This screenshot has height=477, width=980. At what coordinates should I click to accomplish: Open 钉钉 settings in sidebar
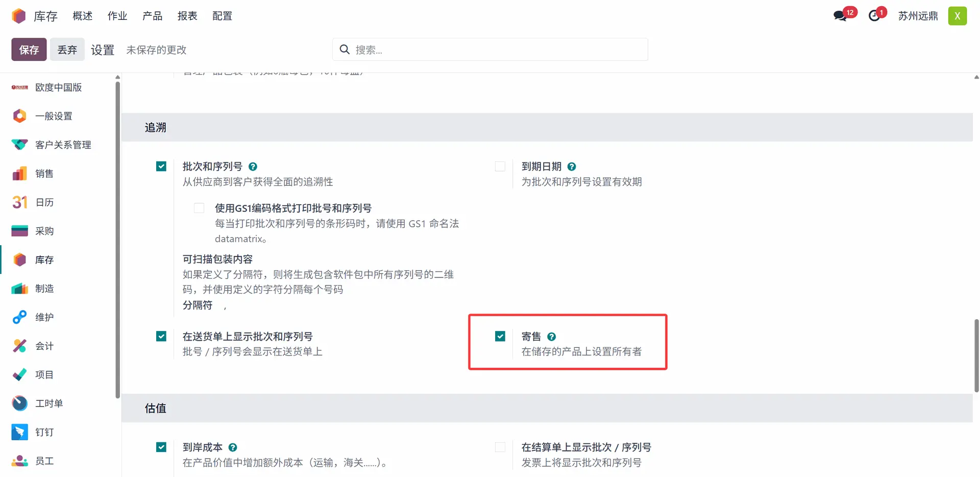(44, 432)
